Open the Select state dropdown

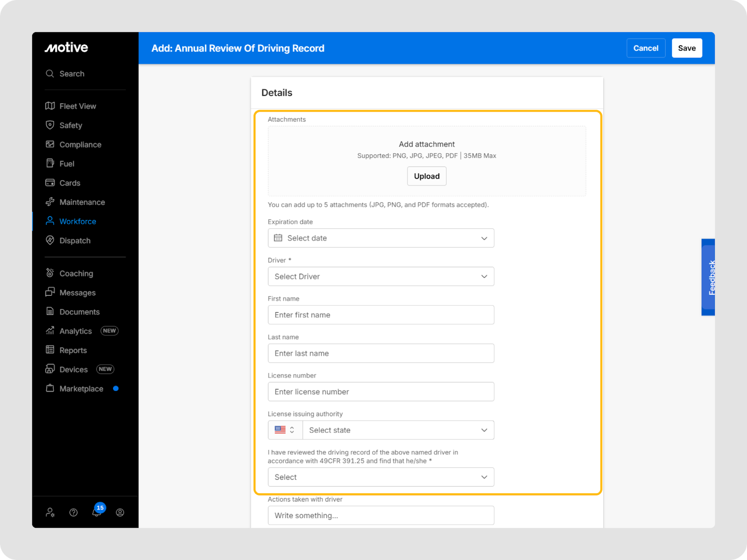398,430
